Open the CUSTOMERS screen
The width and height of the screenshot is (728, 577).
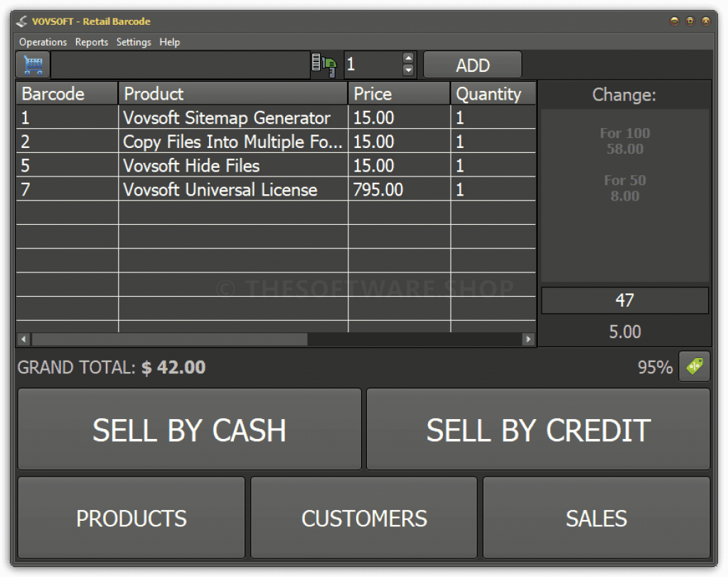tap(364, 517)
